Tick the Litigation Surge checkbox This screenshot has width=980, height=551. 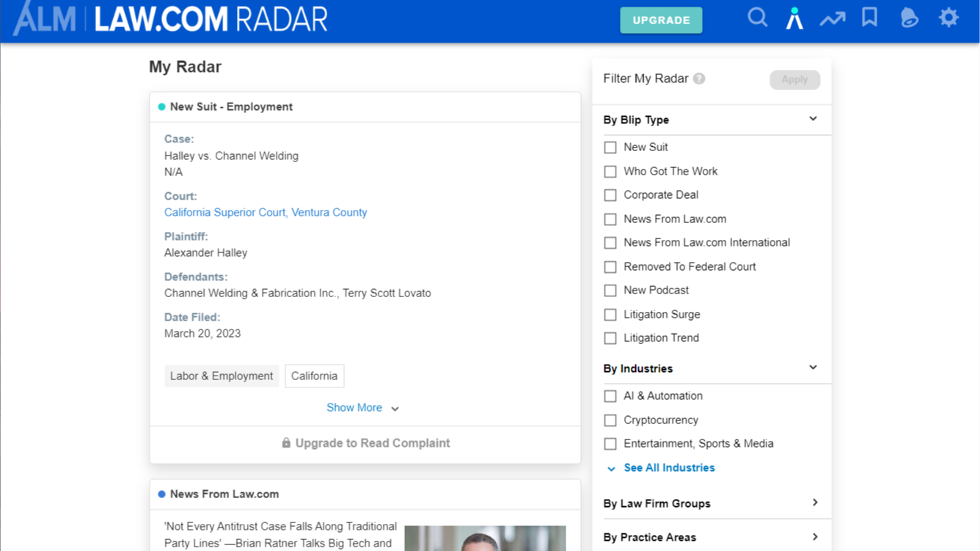coord(610,315)
